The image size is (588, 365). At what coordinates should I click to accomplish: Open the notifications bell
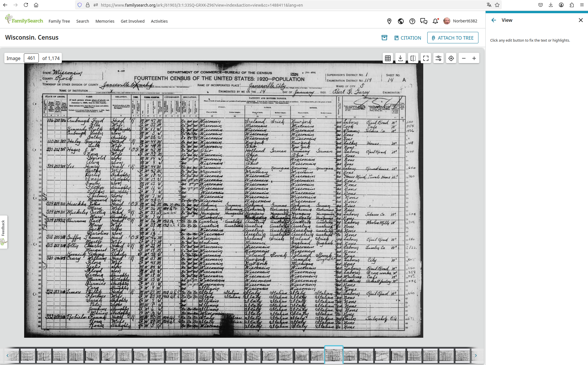[x=435, y=21]
